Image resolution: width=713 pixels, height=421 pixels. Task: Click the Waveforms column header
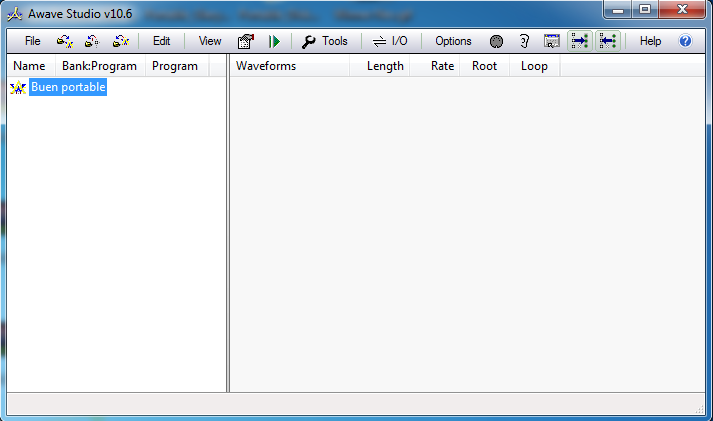pyautogui.click(x=290, y=66)
